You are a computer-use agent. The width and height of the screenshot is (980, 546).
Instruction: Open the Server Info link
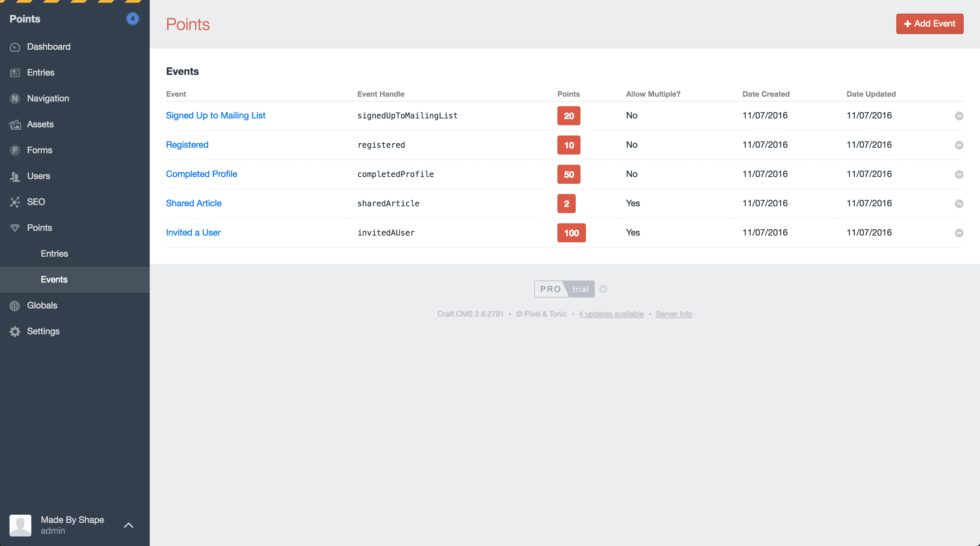point(674,314)
